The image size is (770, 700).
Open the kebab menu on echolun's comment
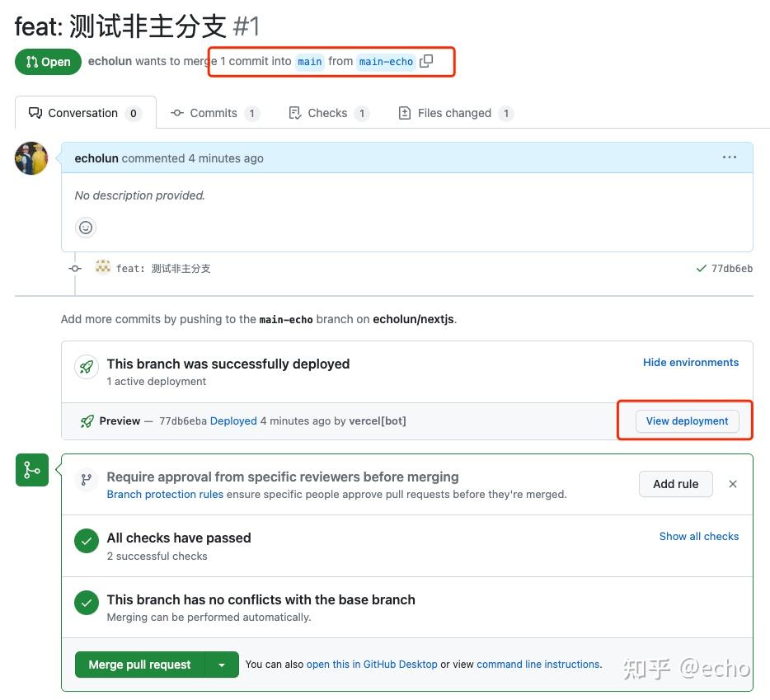tap(729, 157)
